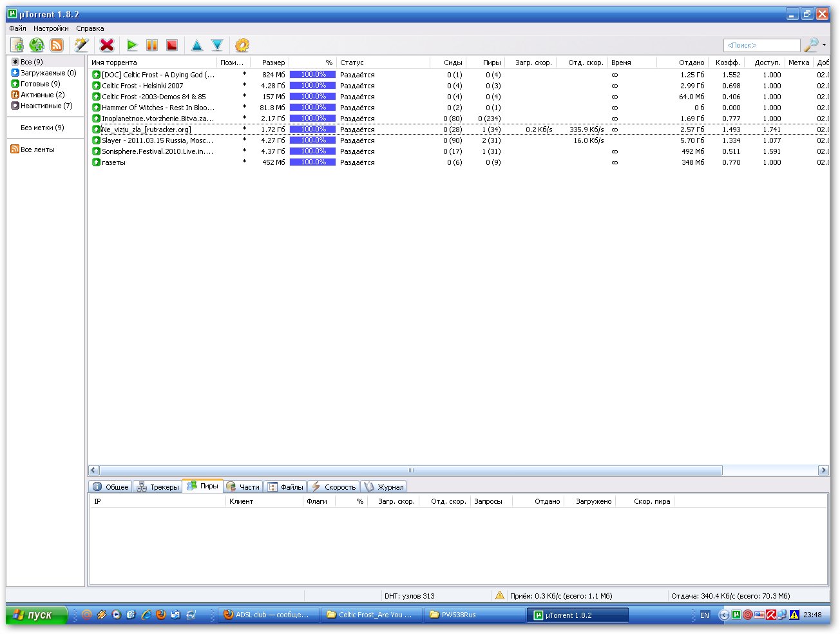The height and width of the screenshot is (634, 840).
Task: Select Загружаемые (0) category
Action: tap(44, 73)
